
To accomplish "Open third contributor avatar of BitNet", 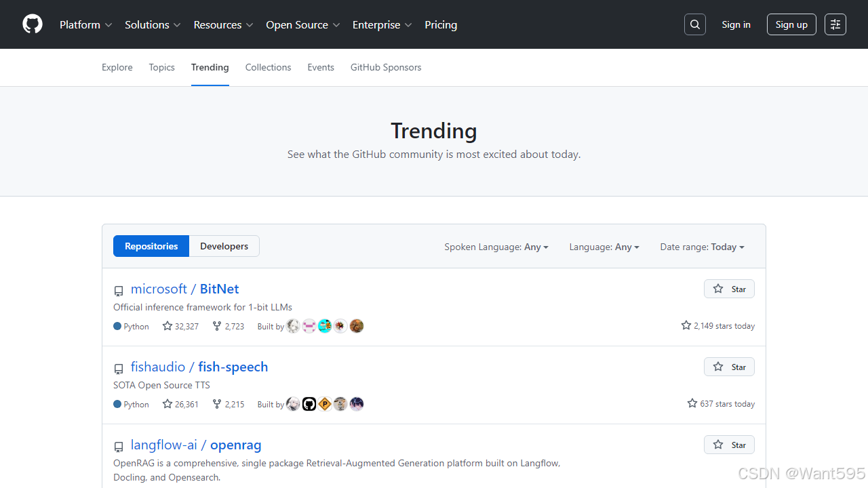I will 325,326.
